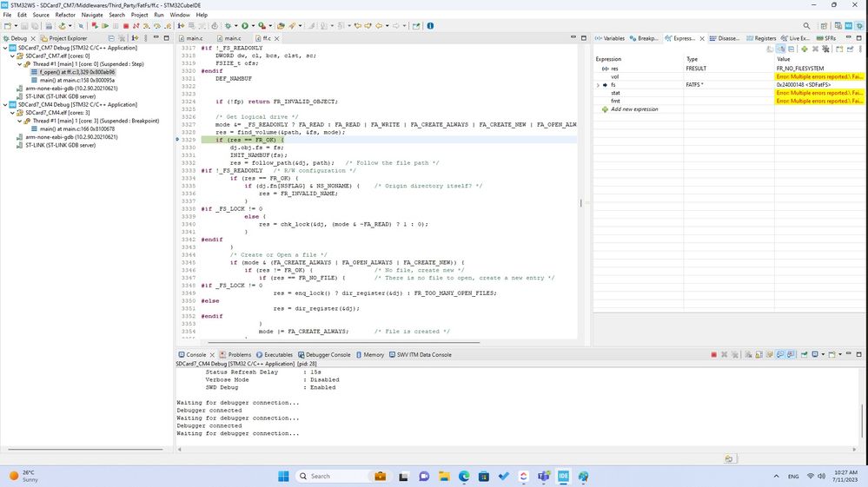Open the Window menu
Image resolution: width=868 pixels, height=487 pixels.
[x=179, y=15]
